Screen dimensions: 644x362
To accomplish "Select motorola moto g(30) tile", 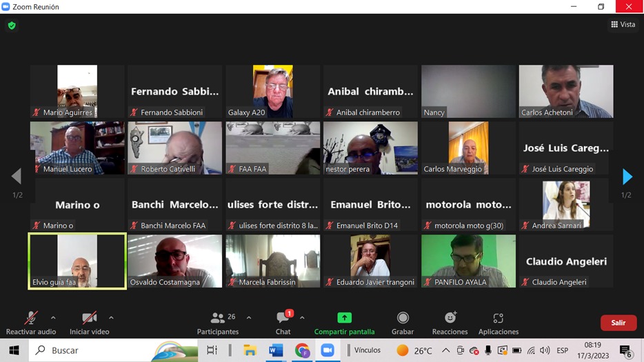I will 468,205.
